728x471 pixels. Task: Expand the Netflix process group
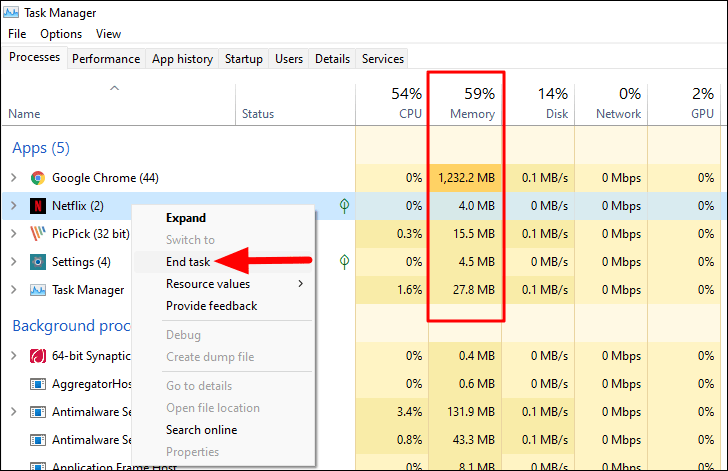point(13,205)
